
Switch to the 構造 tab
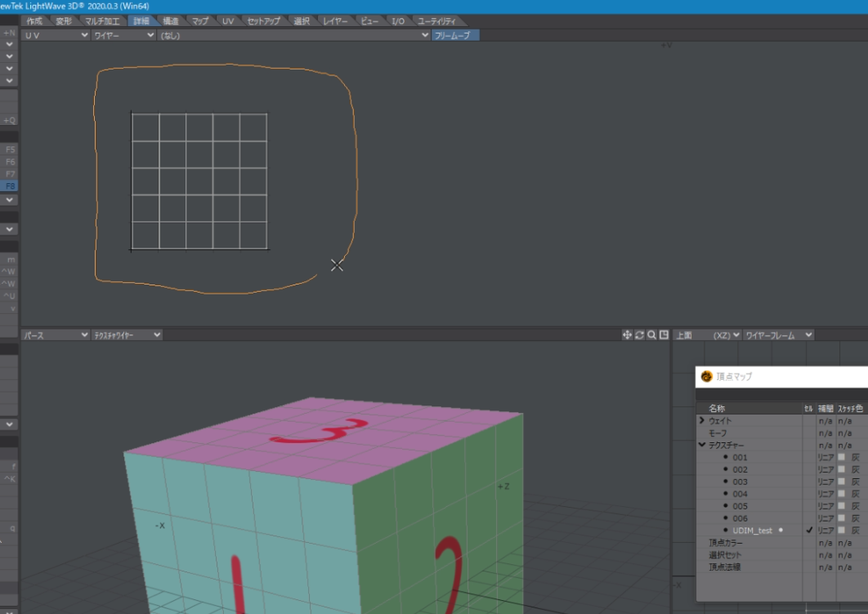pos(171,21)
